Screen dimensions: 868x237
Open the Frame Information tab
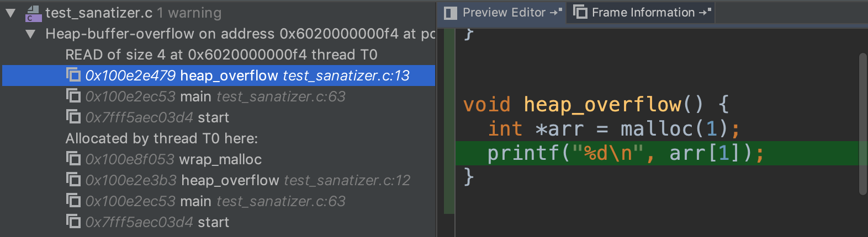point(643,13)
